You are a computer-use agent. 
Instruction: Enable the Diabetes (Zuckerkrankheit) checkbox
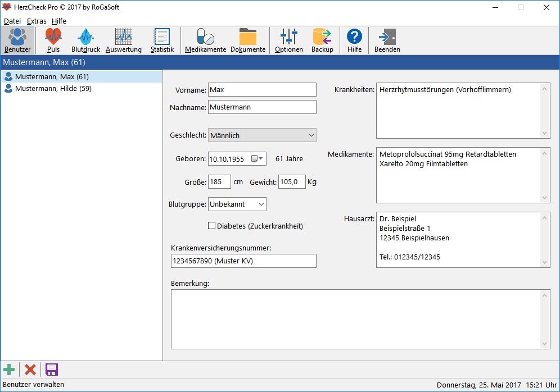tap(212, 226)
